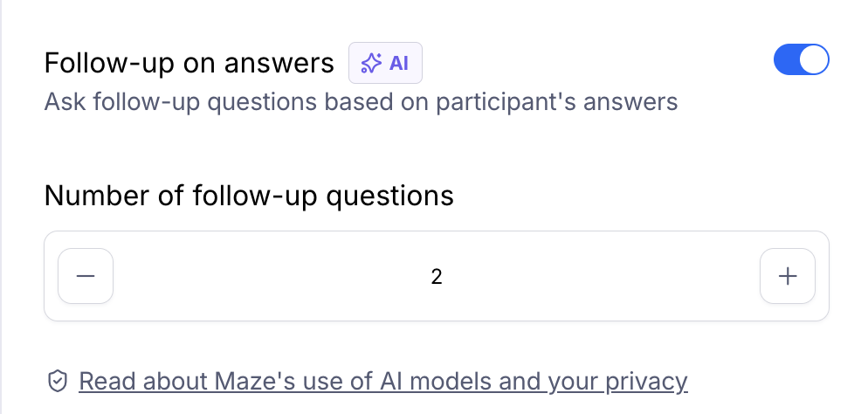This screenshot has height=414, width=868.
Task: Click the "Ask follow-up questions" description text
Action: click(361, 102)
